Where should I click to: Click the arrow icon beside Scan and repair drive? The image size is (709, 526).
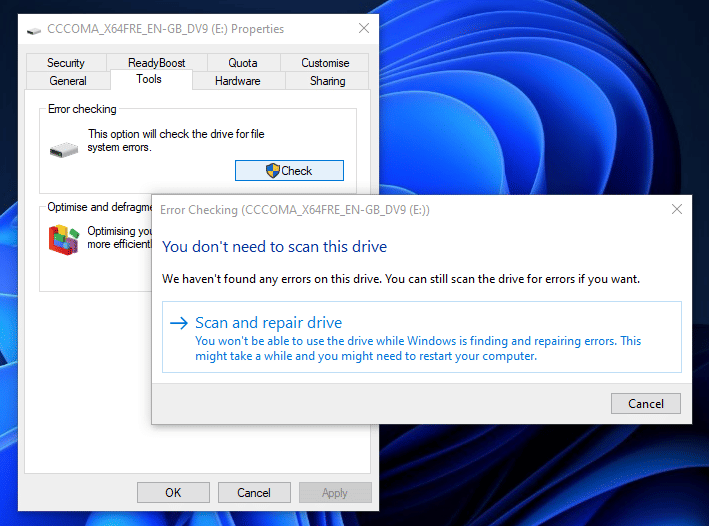pos(179,323)
